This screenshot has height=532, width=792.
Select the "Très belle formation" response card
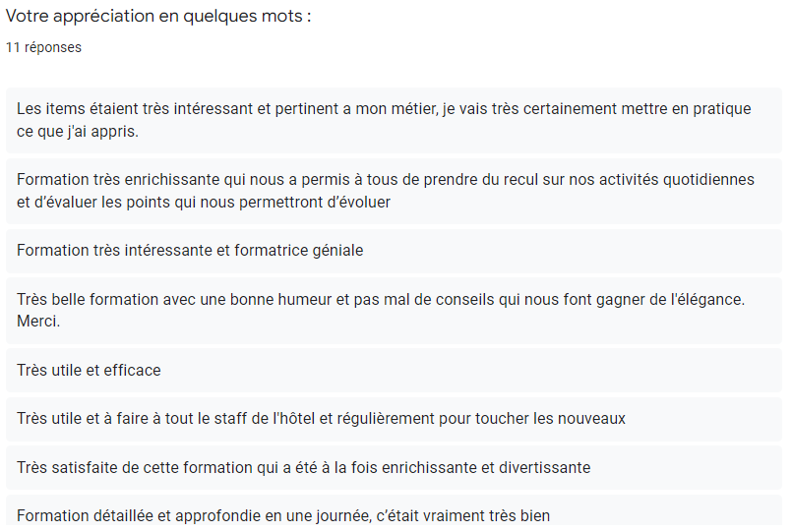pos(394,311)
